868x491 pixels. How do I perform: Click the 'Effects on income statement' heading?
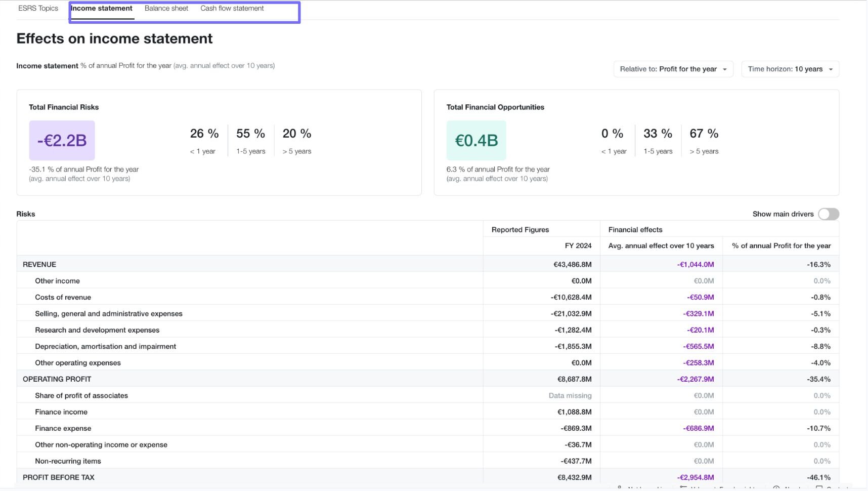click(x=114, y=38)
